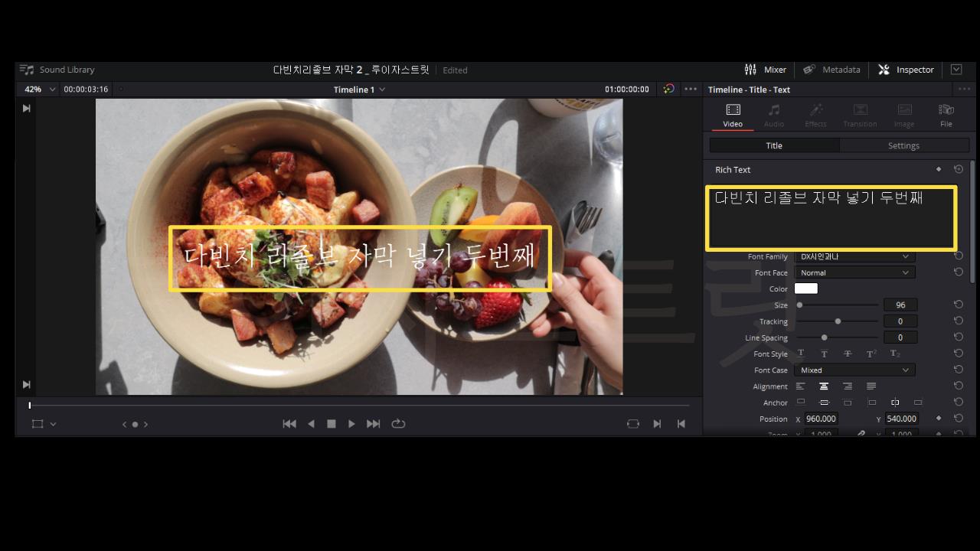
Task: Toggle the Inspector panel
Action: tap(906, 70)
